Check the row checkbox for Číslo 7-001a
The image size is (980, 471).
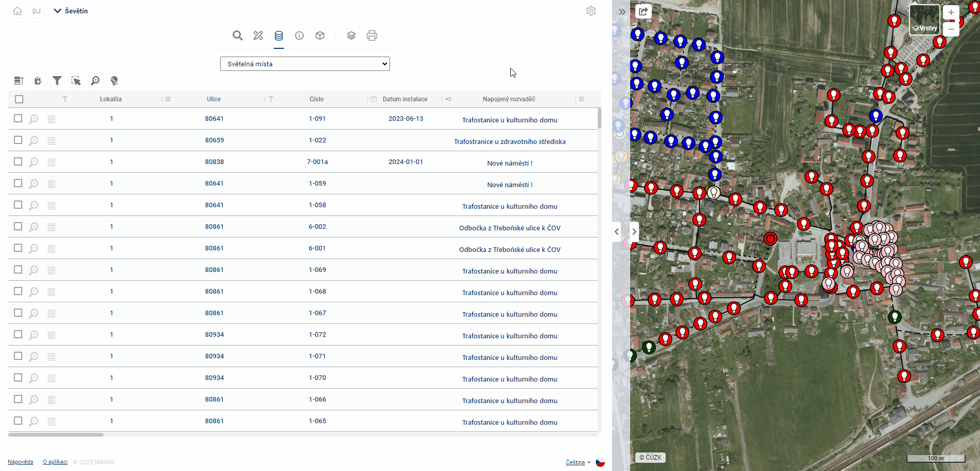(18, 162)
